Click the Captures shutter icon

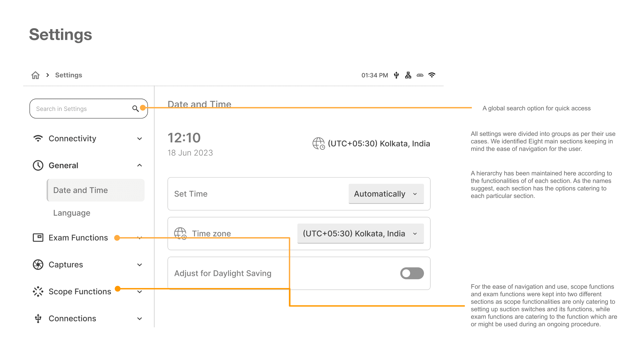[38, 265]
